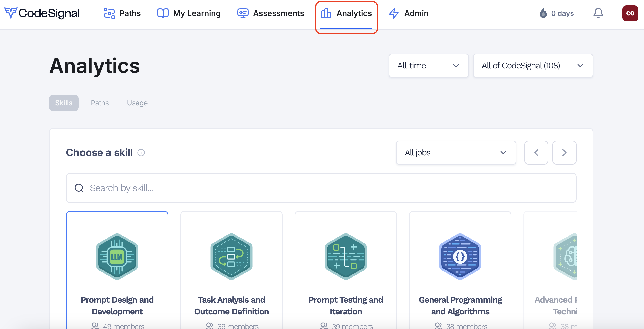Image resolution: width=644 pixels, height=329 pixels.
Task: Select the General Programming and Algorithms badge
Action: [x=460, y=256]
